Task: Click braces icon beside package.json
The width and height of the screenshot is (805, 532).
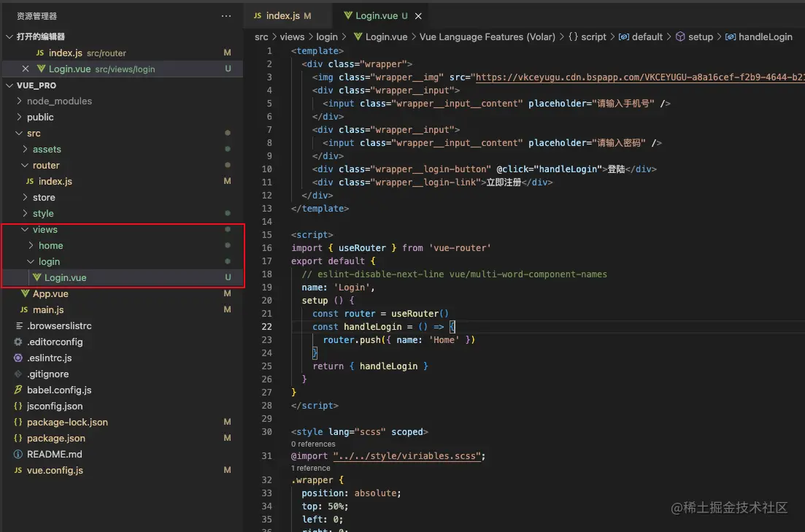Action: [18, 438]
